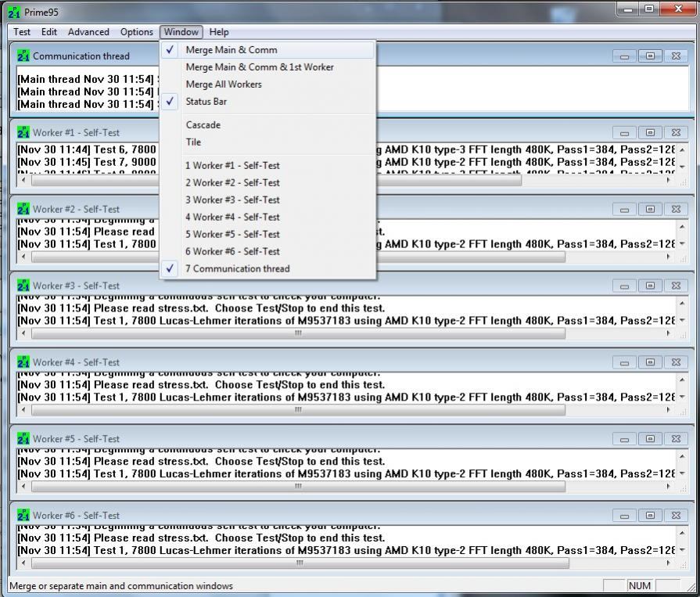The width and height of the screenshot is (700, 597).
Task: Click the Worker #3 window icon
Action: click(x=23, y=286)
